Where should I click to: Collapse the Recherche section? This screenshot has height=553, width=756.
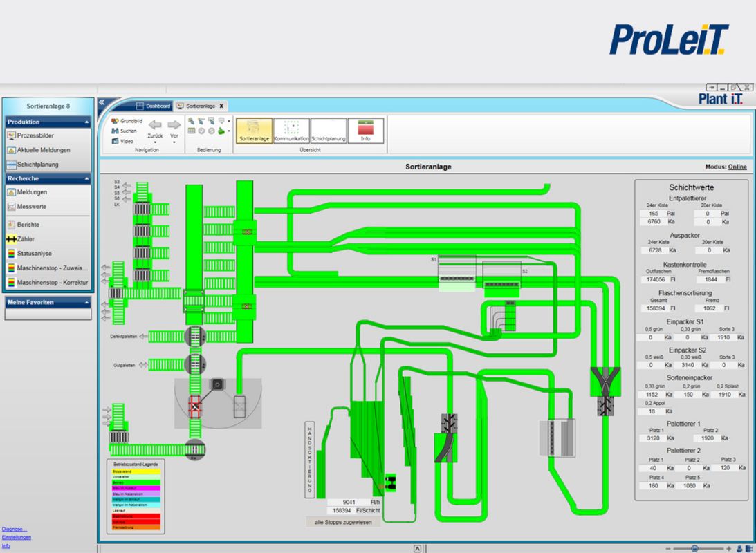pos(88,178)
